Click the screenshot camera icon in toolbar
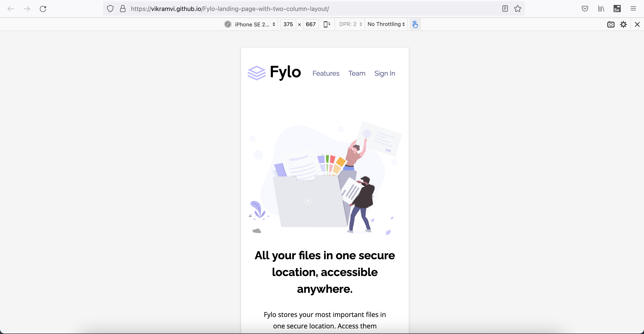The image size is (644, 334). (611, 24)
